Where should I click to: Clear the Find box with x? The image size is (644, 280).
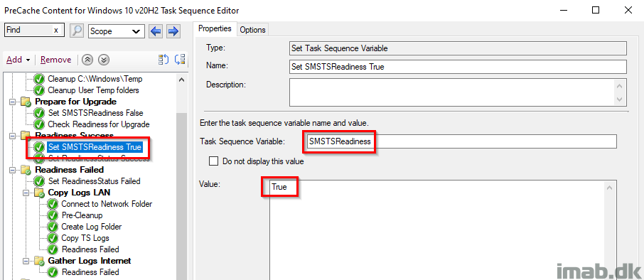coord(56,31)
